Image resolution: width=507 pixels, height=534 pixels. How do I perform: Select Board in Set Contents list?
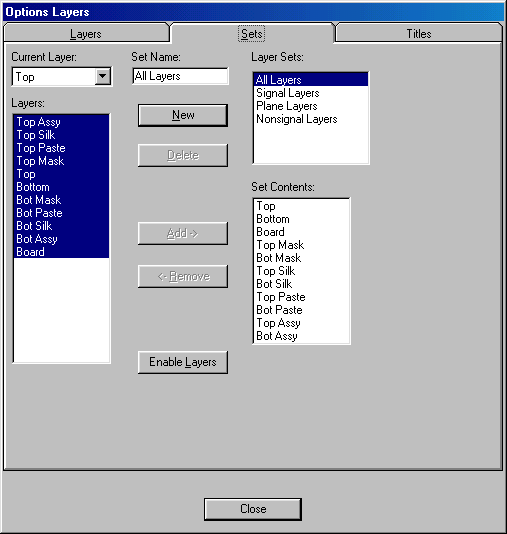point(301,232)
